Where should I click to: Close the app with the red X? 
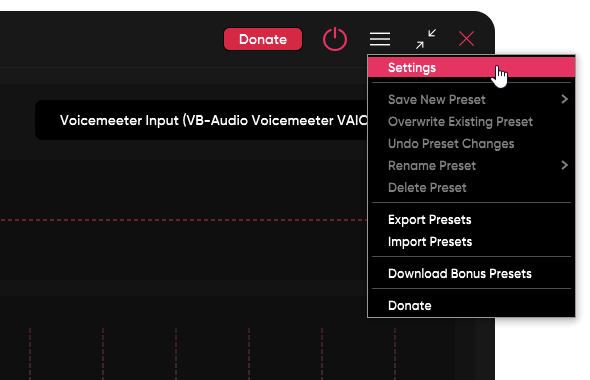[466, 39]
